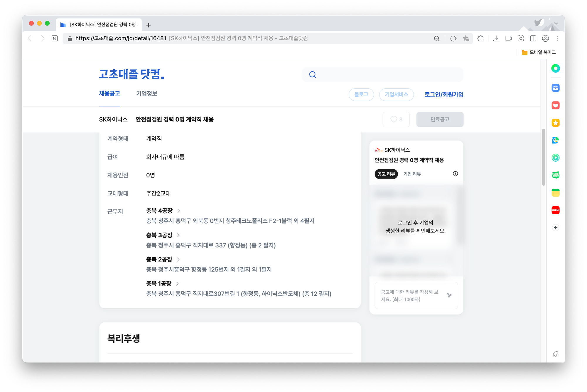Open the sidebar video player icon
Image resolution: width=587 pixels, height=392 pixels.
(555, 158)
